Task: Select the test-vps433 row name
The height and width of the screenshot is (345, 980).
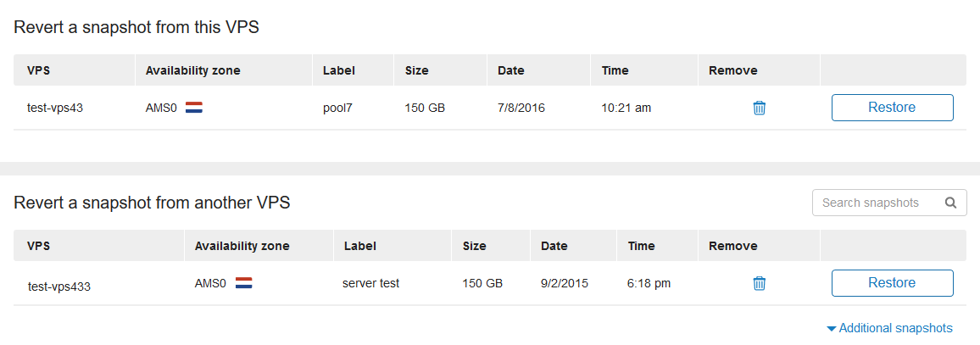Action: [x=59, y=287]
